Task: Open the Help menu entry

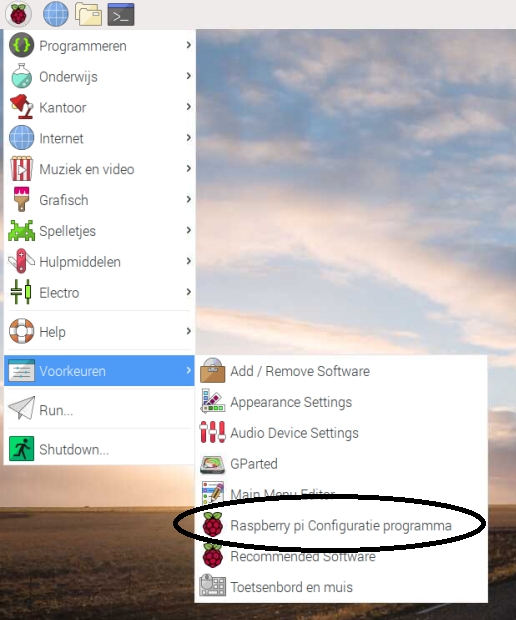Action: 99,331
